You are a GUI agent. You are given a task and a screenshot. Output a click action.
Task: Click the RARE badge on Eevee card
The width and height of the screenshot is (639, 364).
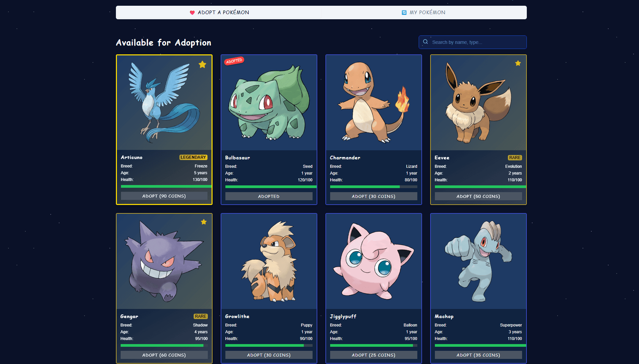point(515,158)
